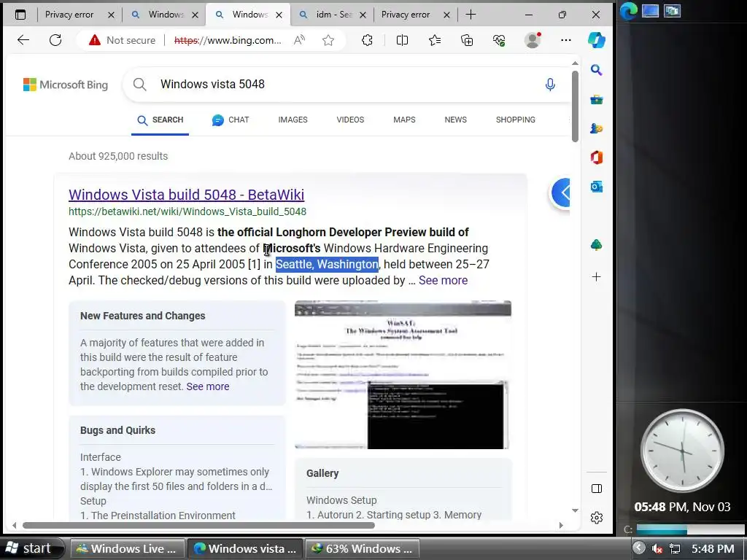Click the Microsoft Bing logo
Viewport: 747px width, 560px height.
(x=66, y=85)
